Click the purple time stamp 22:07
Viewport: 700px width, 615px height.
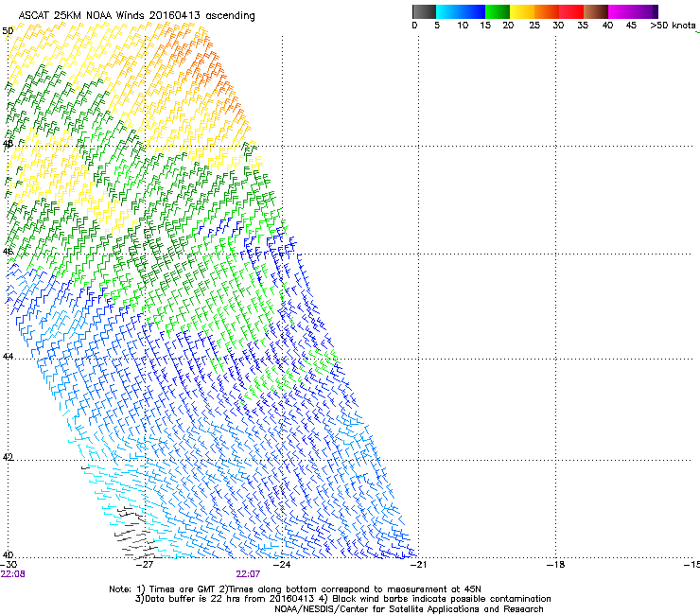248,574
